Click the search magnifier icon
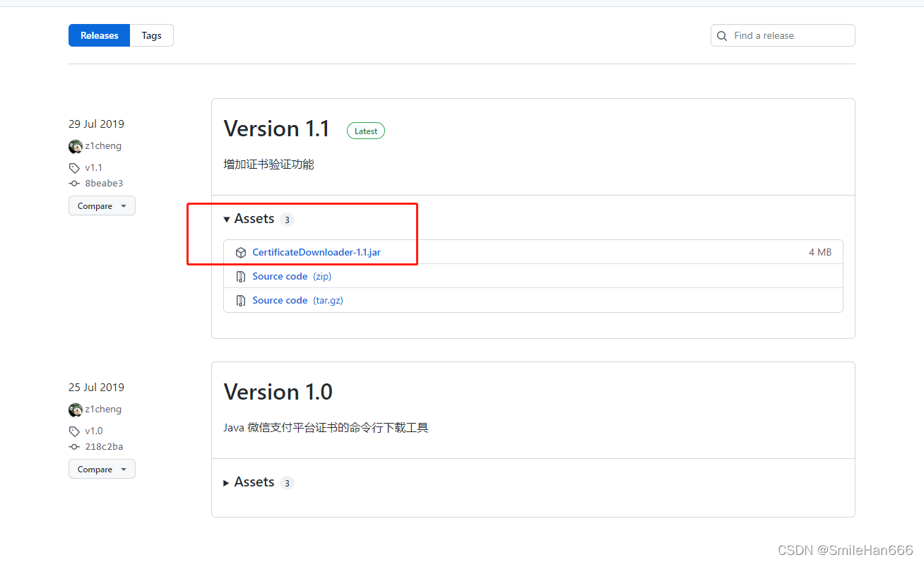Screen dimensions: 924x562 (x=722, y=36)
